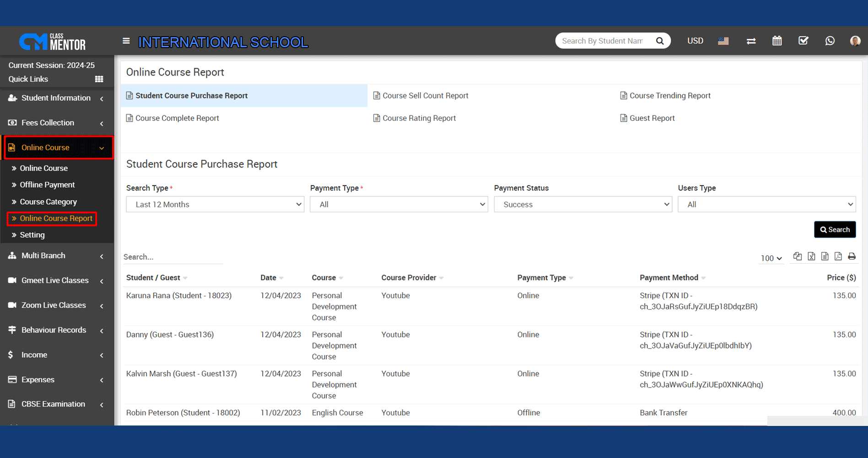This screenshot has width=868, height=458.
Task: Open the user profile avatar
Action: point(855,41)
